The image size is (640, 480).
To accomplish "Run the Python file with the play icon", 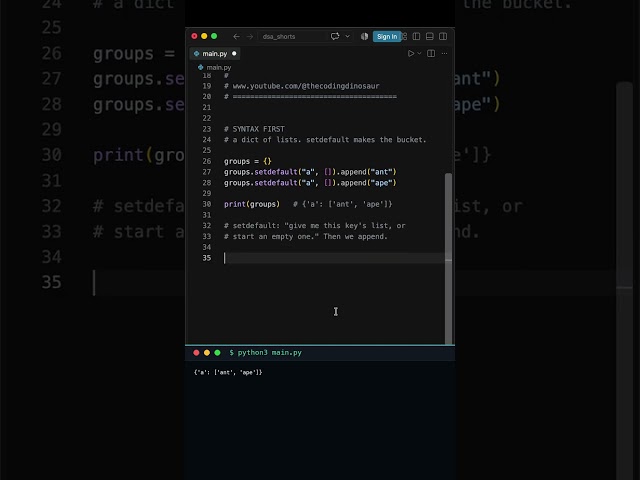I will click(x=411, y=53).
